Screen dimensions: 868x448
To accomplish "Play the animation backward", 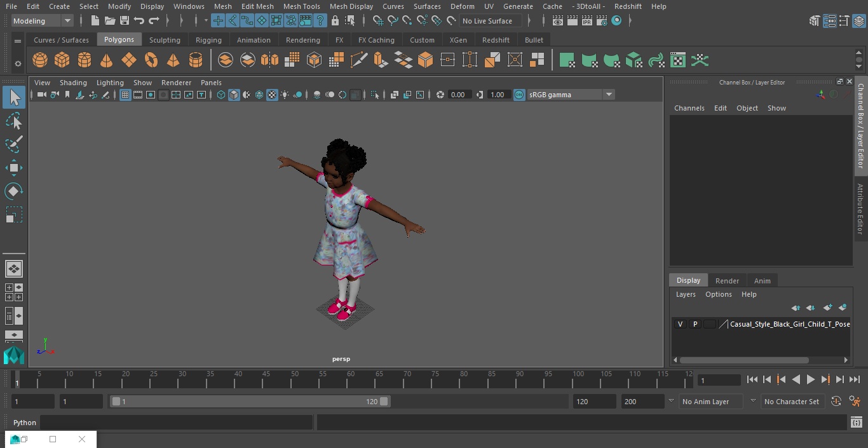I will (x=796, y=379).
